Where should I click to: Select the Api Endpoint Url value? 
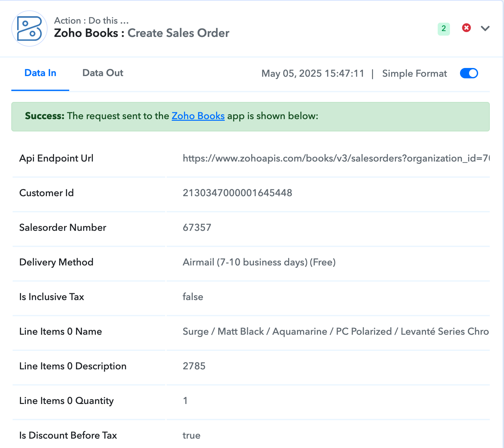(336, 158)
